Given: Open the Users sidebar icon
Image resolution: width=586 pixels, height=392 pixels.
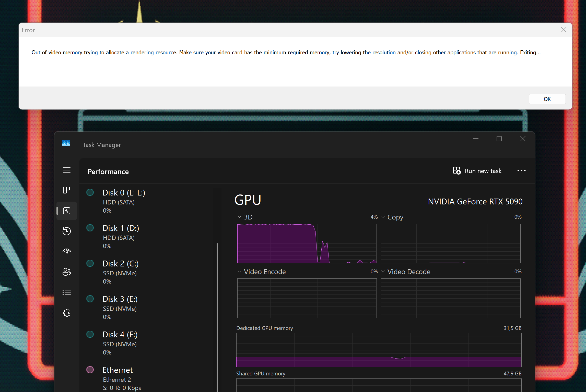Looking at the screenshot, I should [x=67, y=272].
